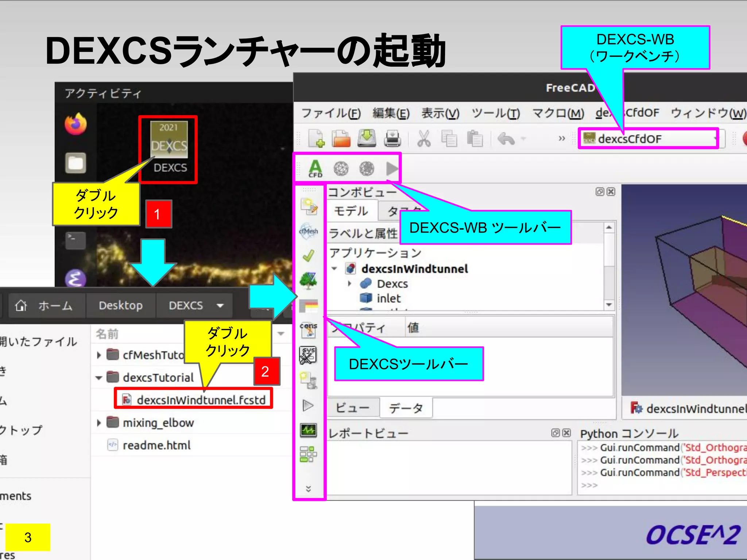Click the ホーム breadcrumb in file manager
The height and width of the screenshot is (560, 747).
47,306
